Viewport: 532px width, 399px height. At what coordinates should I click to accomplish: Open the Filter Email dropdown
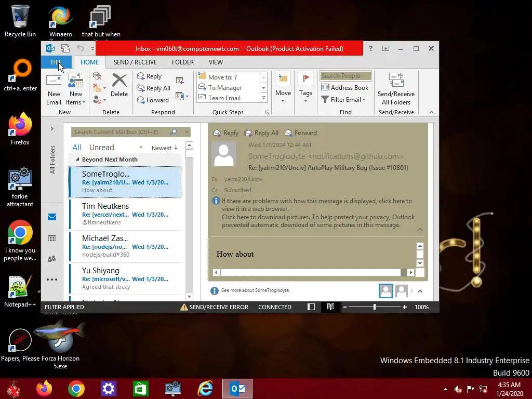coord(343,99)
